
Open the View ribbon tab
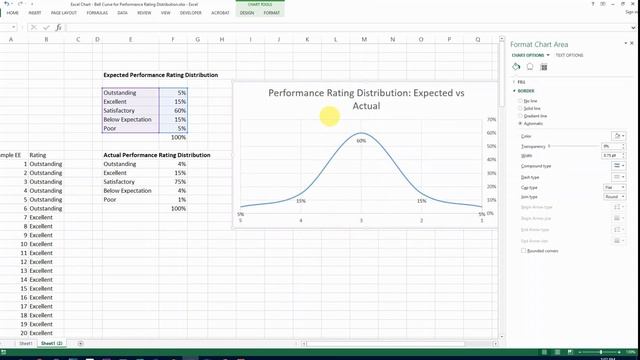point(165,13)
